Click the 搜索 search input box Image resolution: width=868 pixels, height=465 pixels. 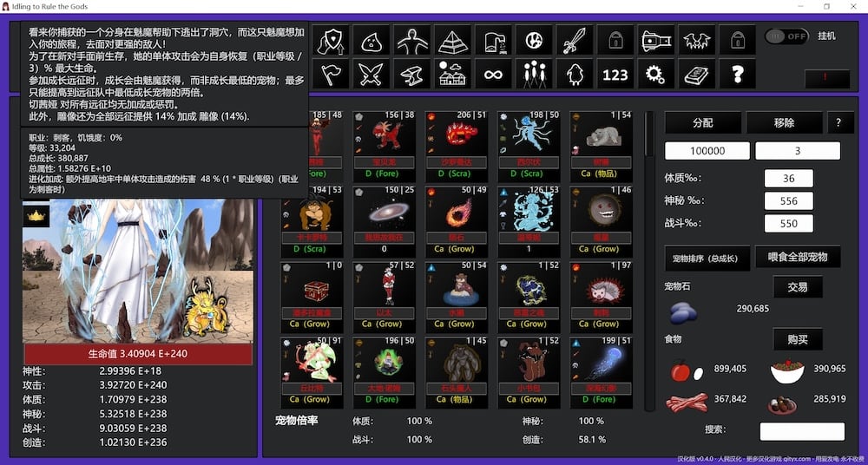point(802,431)
